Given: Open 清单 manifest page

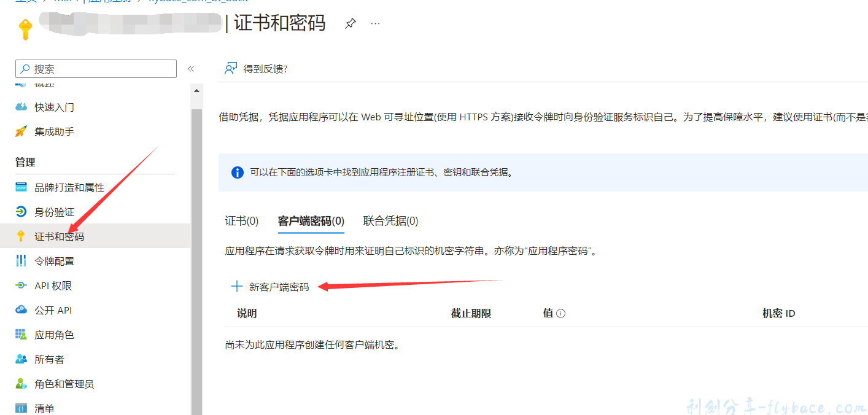Looking at the screenshot, I should [44, 408].
